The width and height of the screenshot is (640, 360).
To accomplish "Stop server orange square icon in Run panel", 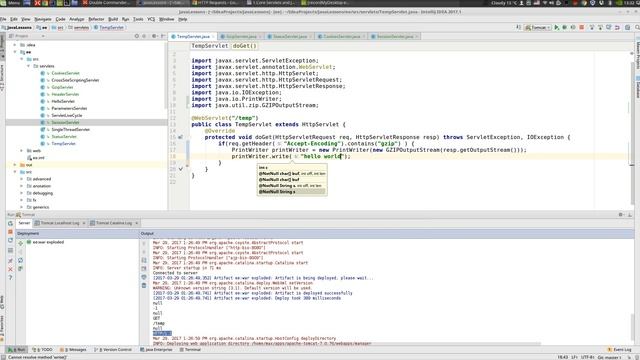I will point(10,232).
